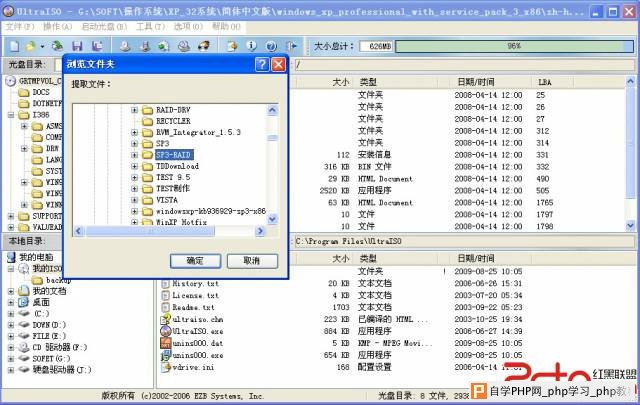This screenshot has width=640, height=405.
Task: Select the 我的ISO disc icon in local tree
Action: click(24, 269)
